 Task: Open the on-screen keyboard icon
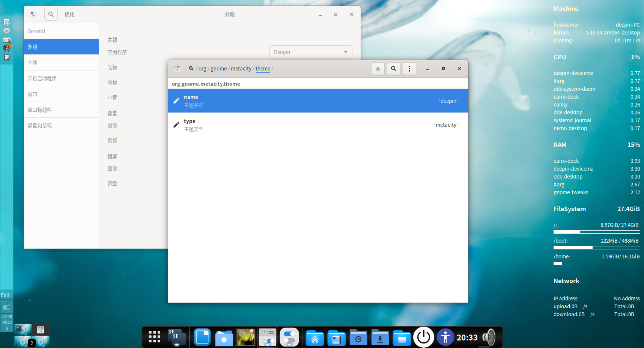point(7,307)
